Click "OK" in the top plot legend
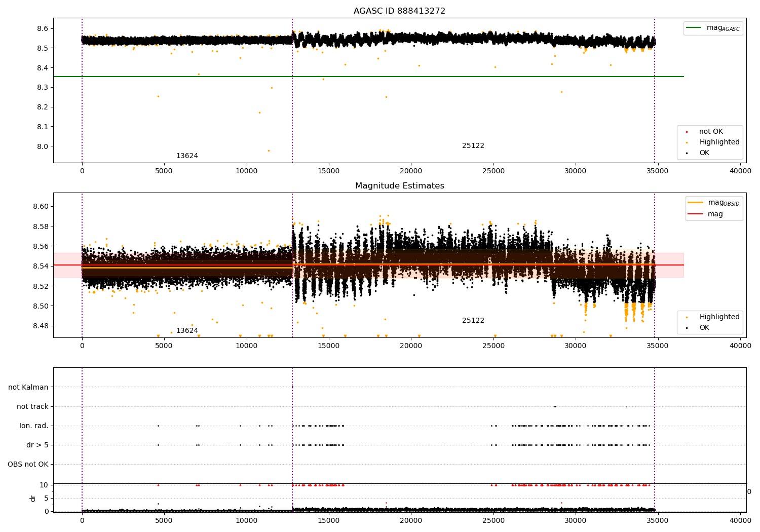 [704, 153]
